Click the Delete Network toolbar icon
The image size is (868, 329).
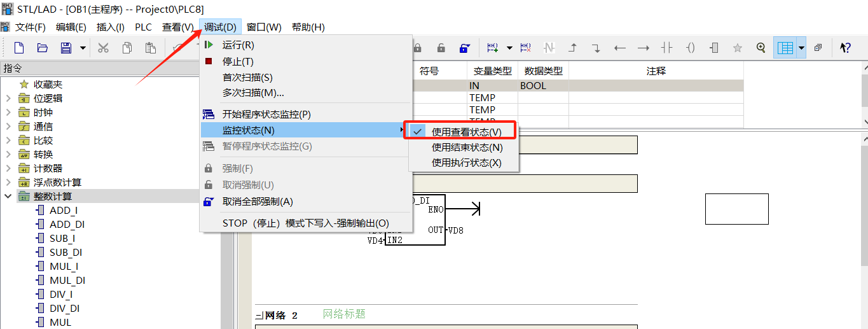point(525,48)
